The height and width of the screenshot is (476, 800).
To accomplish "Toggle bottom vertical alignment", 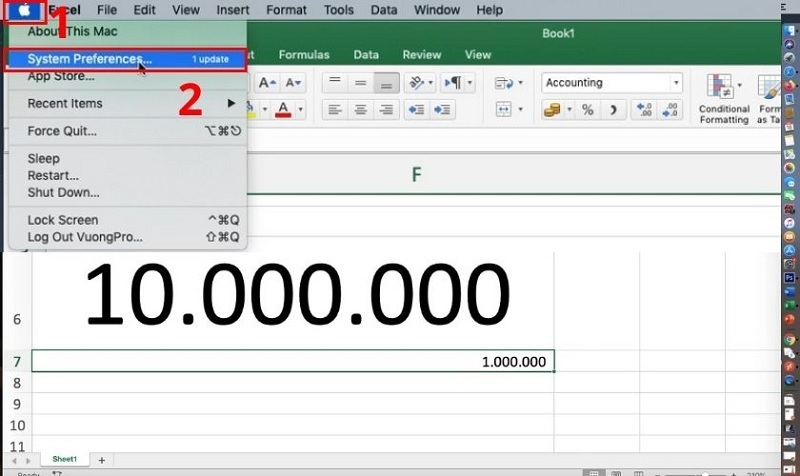I will tap(385, 83).
